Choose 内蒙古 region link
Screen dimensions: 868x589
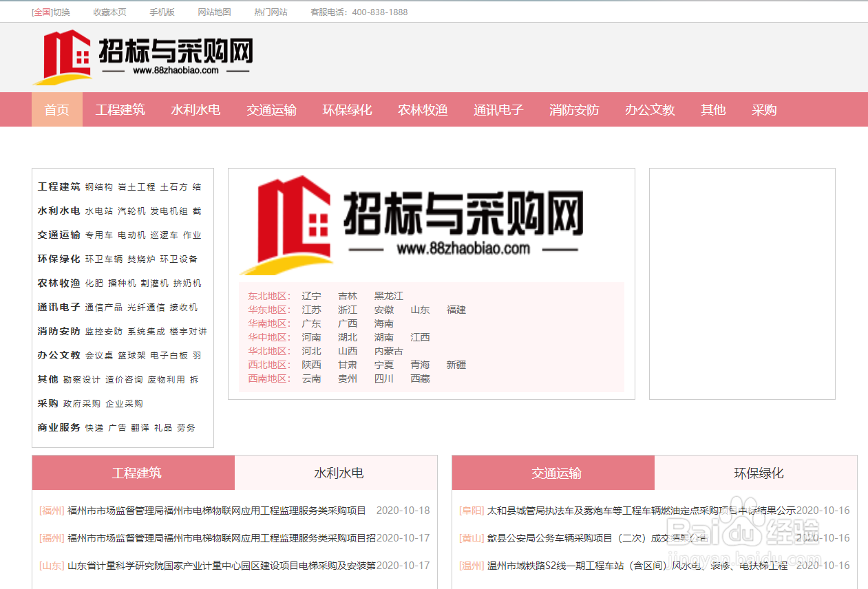click(x=389, y=351)
